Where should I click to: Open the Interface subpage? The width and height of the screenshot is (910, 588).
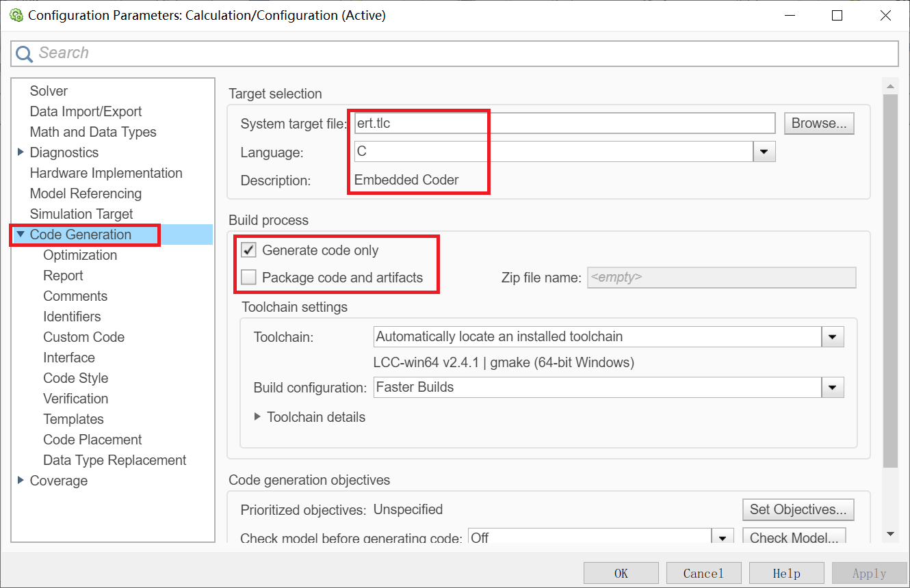(69, 358)
